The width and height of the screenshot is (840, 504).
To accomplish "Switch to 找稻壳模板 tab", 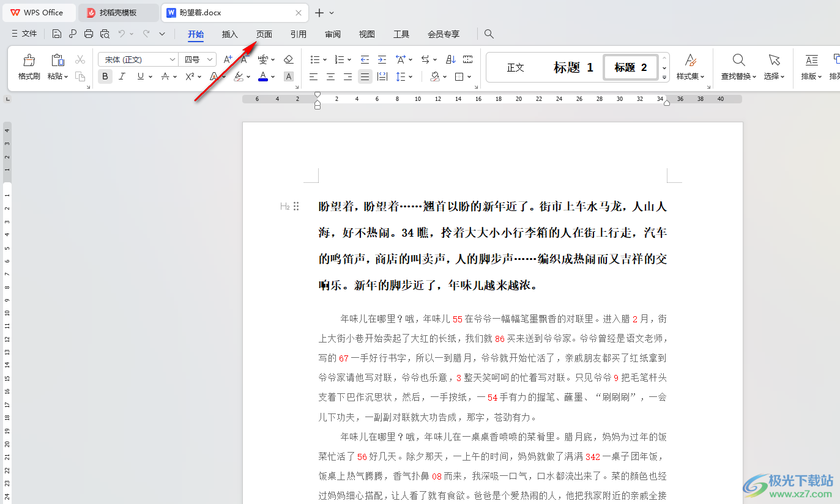I will click(118, 12).
